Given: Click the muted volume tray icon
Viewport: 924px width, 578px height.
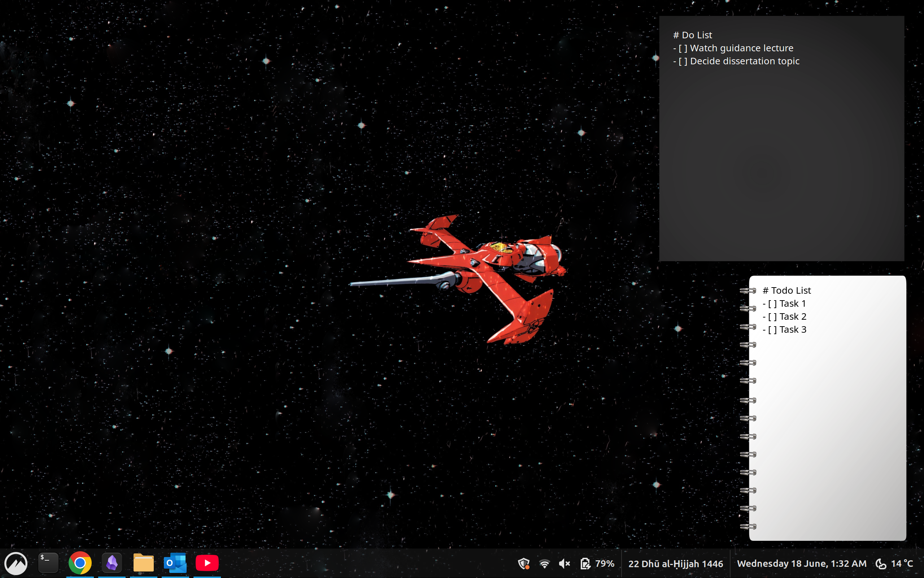Looking at the screenshot, I should [565, 564].
